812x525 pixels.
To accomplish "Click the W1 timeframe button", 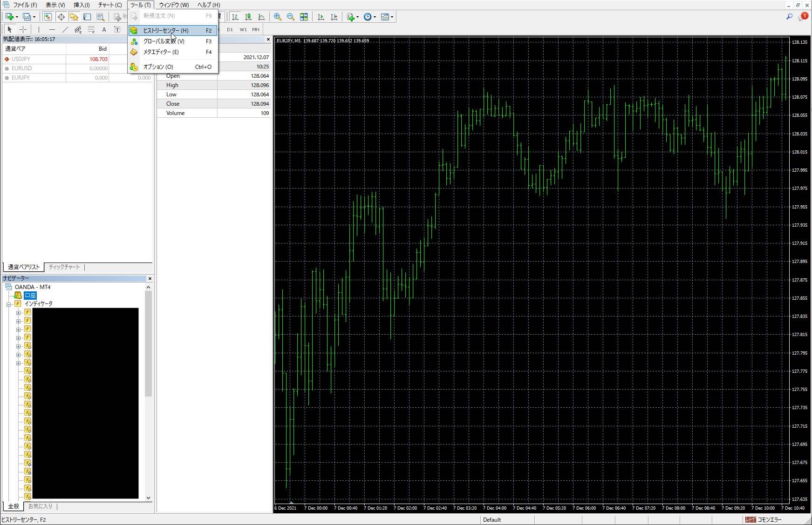I will 243,29.
